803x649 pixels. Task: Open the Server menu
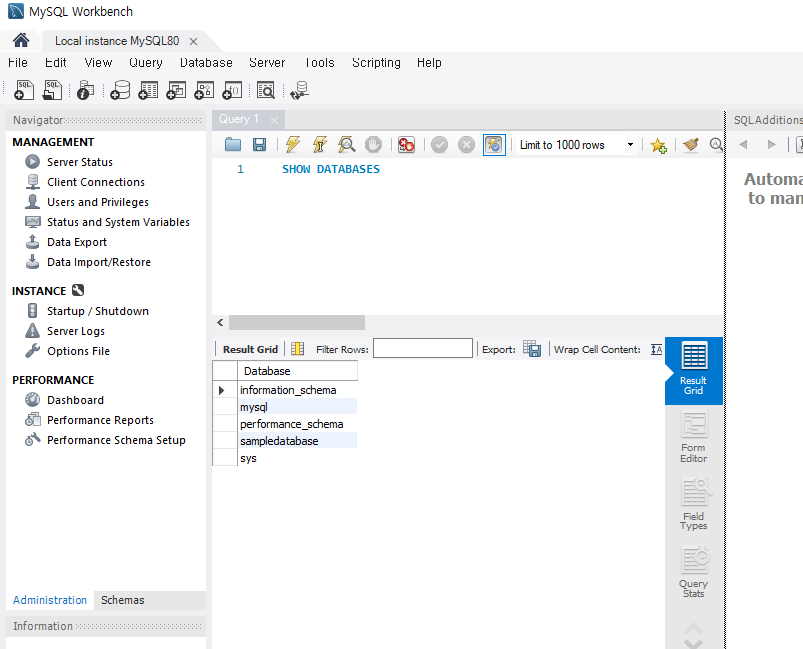pyautogui.click(x=267, y=62)
